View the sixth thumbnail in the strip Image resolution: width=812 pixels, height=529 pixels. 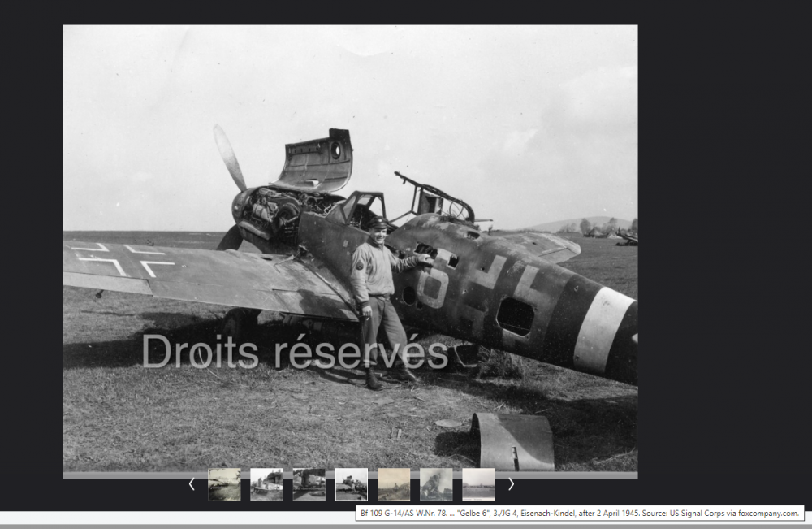[x=436, y=484]
